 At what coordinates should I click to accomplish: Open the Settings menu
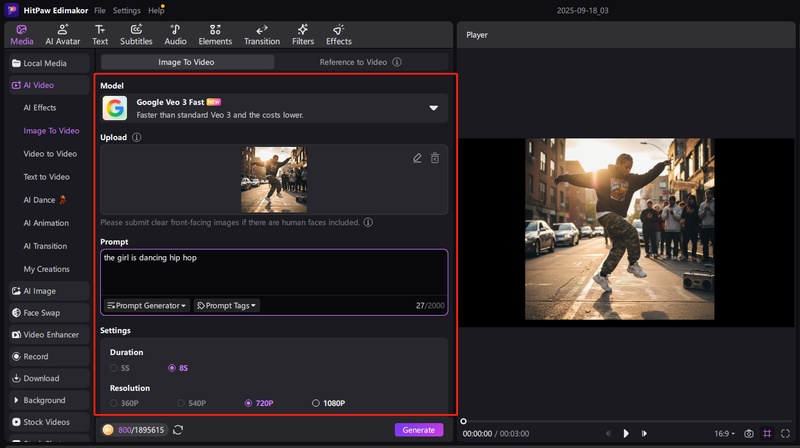(x=127, y=10)
